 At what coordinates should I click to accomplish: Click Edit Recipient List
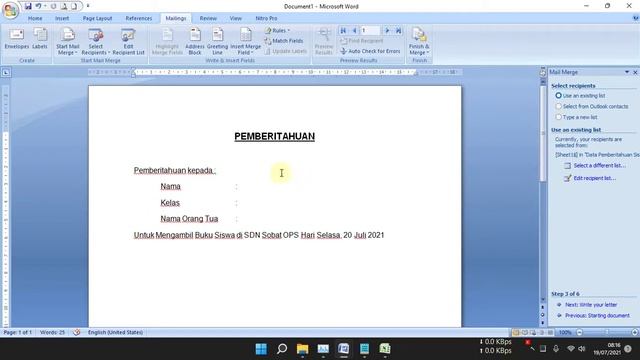tap(128, 42)
